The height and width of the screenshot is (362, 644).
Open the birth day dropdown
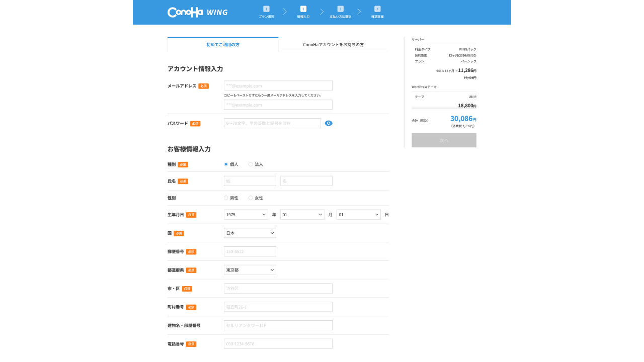pos(359,215)
